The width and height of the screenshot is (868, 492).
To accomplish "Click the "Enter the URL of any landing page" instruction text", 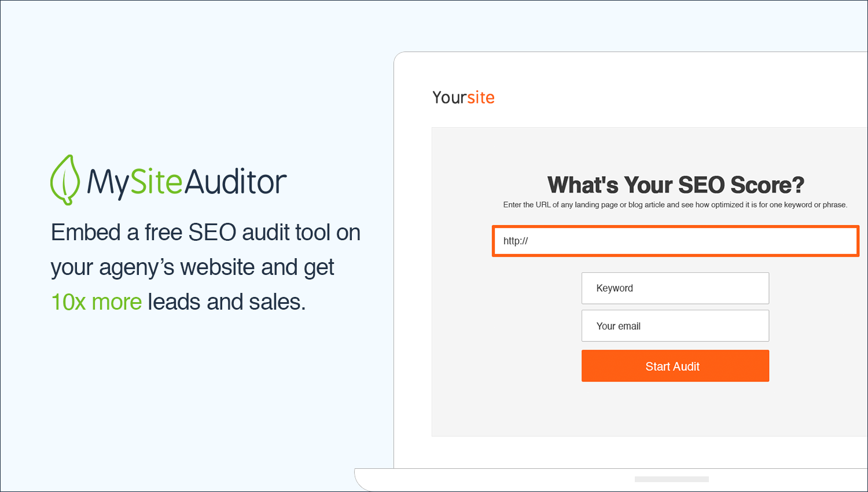I will point(675,205).
